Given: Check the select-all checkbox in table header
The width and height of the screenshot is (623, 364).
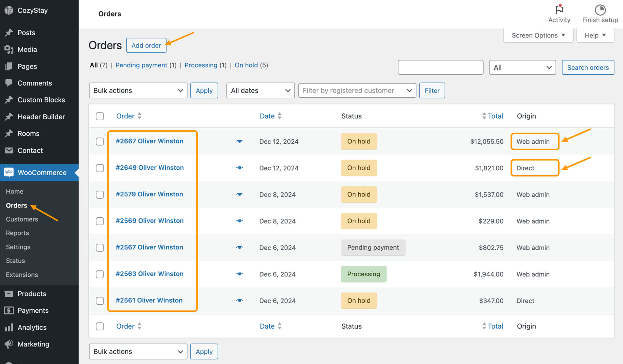Looking at the screenshot, I should tap(100, 116).
